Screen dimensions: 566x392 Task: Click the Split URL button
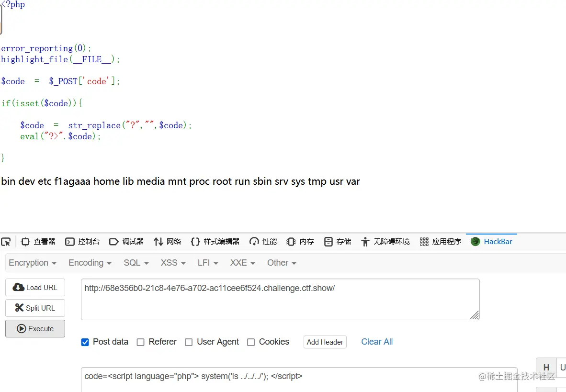pos(35,308)
